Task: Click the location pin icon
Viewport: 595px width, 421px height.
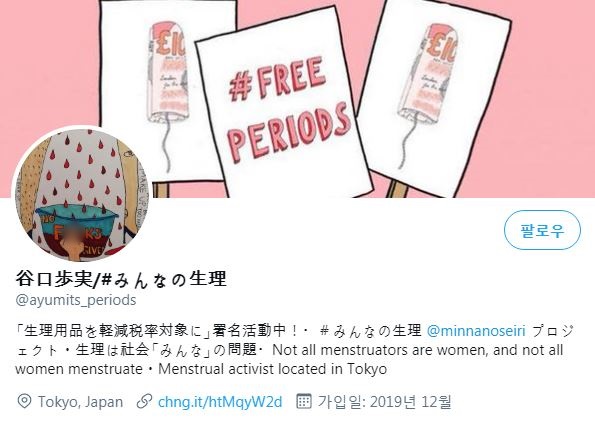Action: (25, 401)
